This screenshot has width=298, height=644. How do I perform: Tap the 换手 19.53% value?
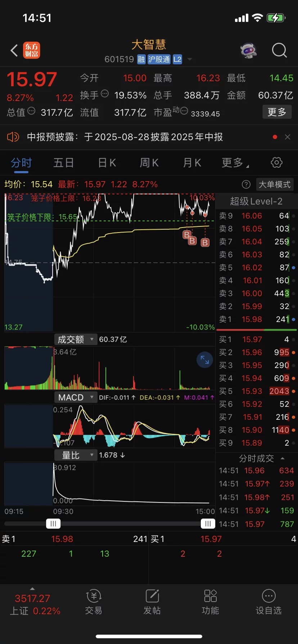[130, 95]
